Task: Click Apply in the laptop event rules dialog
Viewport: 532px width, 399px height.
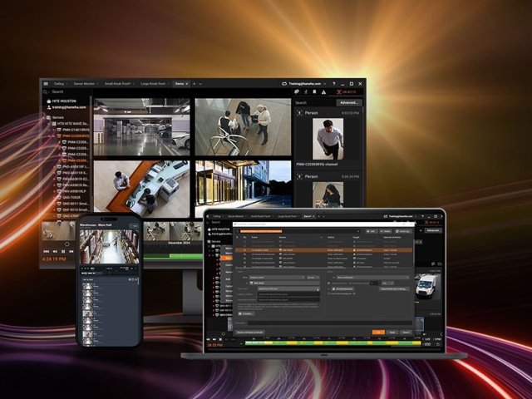Action: (x=392, y=332)
